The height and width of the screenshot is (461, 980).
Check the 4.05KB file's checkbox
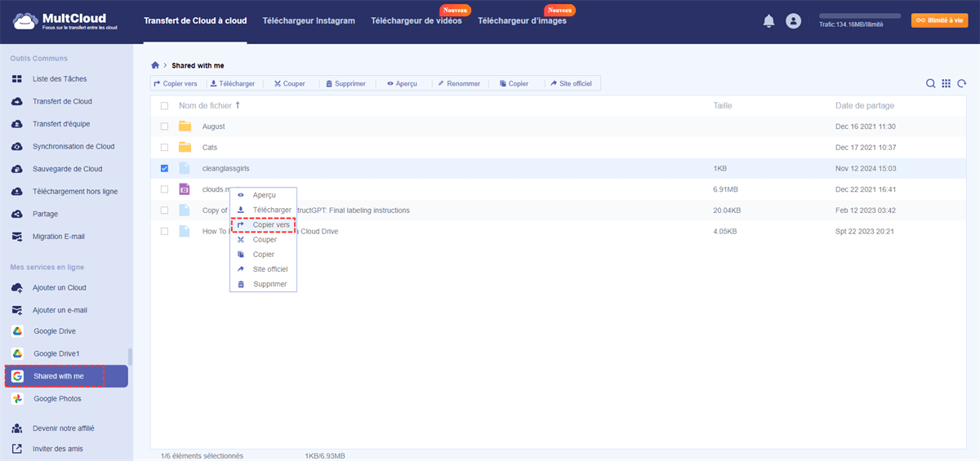pyautogui.click(x=165, y=231)
